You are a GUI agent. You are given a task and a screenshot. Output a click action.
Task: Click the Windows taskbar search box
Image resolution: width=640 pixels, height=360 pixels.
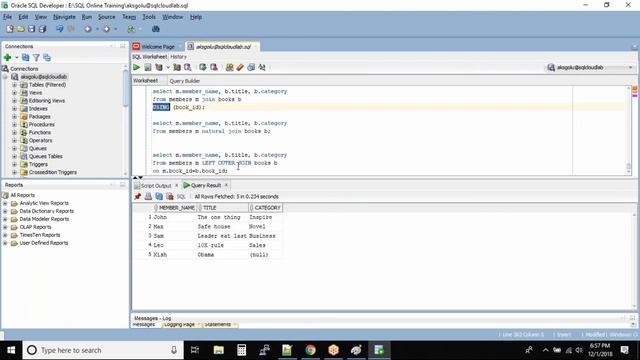coord(102,350)
